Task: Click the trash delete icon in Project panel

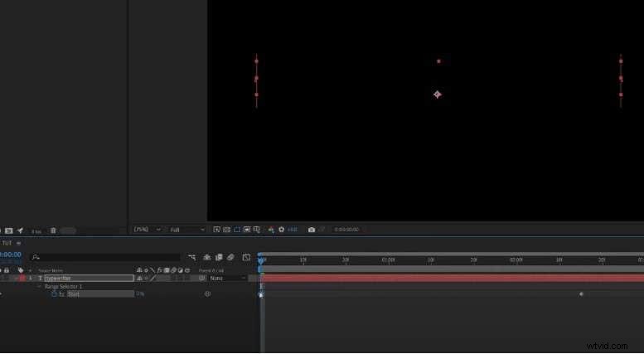Action: [53, 230]
